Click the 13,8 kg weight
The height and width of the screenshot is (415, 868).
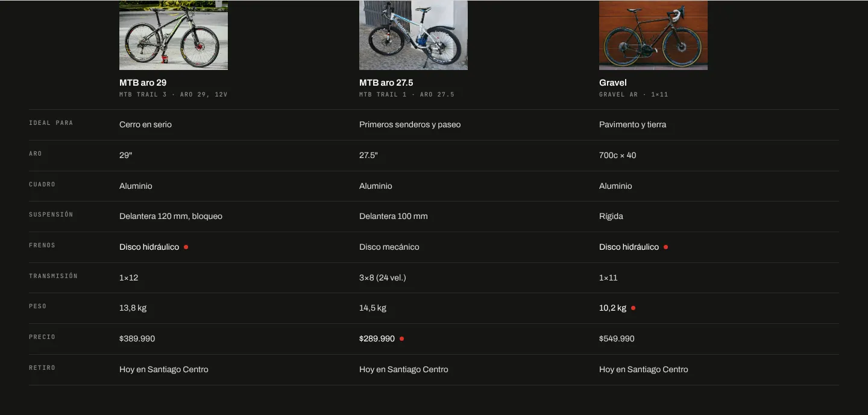click(x=133, y=308)
